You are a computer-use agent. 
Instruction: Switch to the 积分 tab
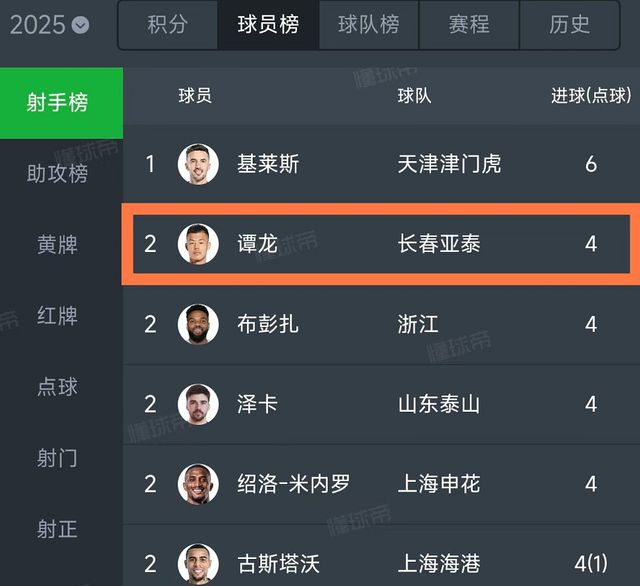tap(167, 25)
